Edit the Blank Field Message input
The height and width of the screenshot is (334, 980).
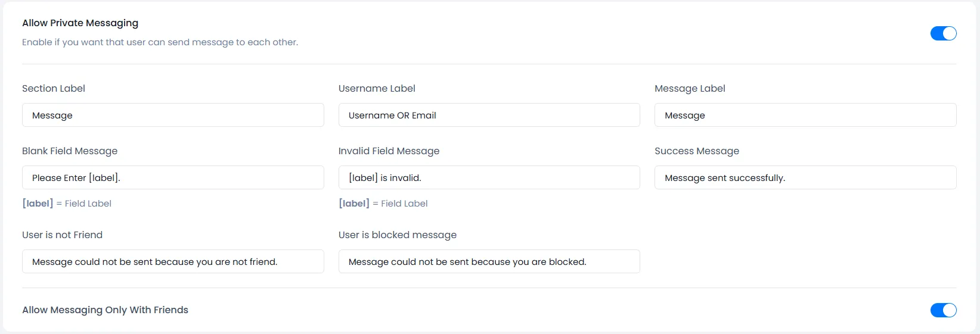click(173, 177)
